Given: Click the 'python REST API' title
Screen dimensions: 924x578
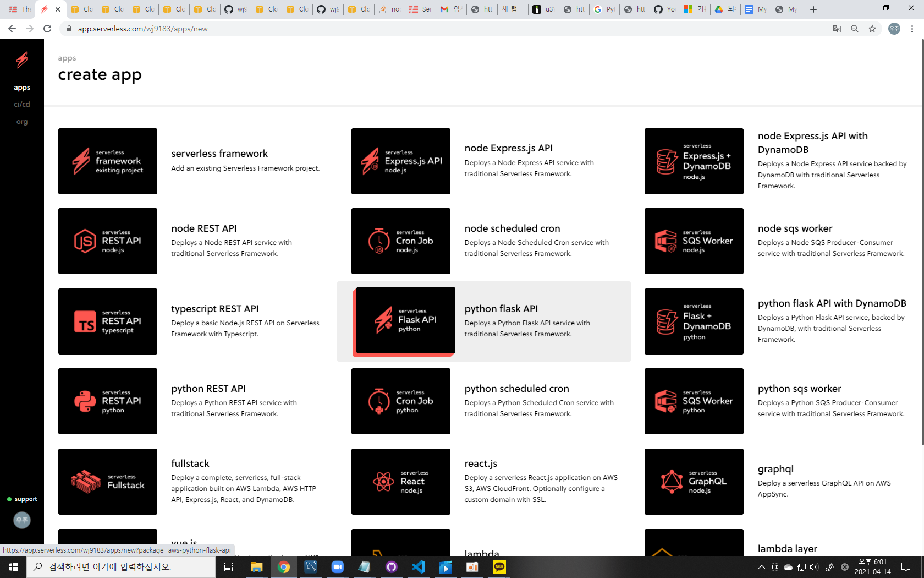Looking at the screenshot, I should pyautogui.click(x=208, y=389).
